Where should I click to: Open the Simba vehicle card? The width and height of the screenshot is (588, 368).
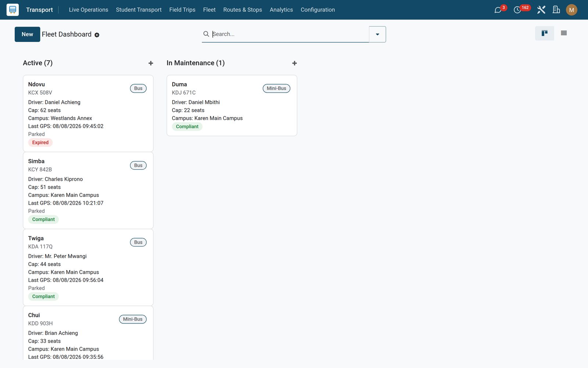click(88, 191)
